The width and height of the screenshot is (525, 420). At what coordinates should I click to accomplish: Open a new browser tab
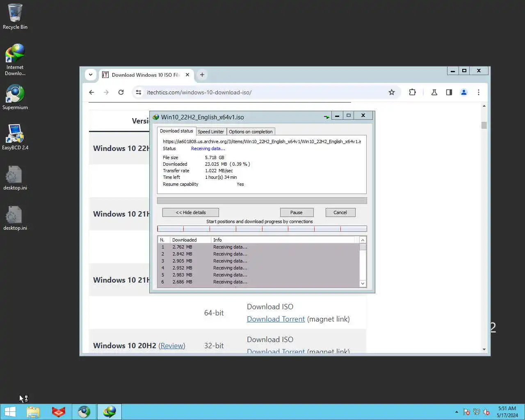(202, 75)
